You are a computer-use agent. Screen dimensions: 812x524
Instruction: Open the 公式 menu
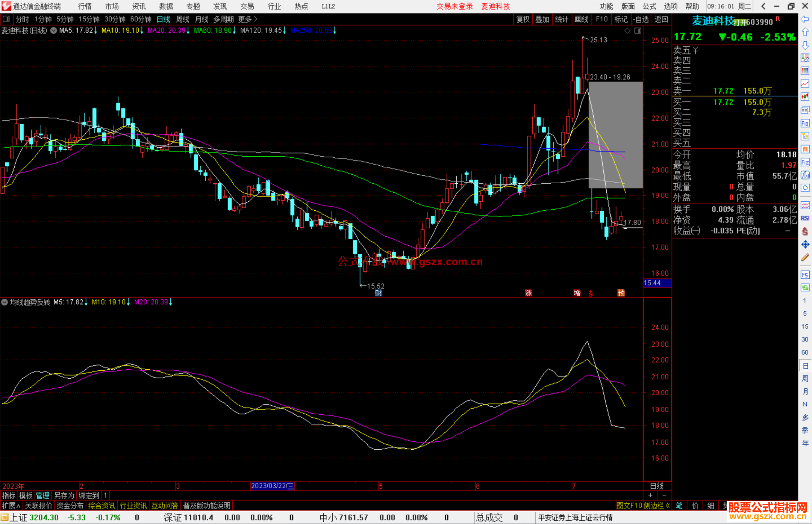tap(649, 6)
